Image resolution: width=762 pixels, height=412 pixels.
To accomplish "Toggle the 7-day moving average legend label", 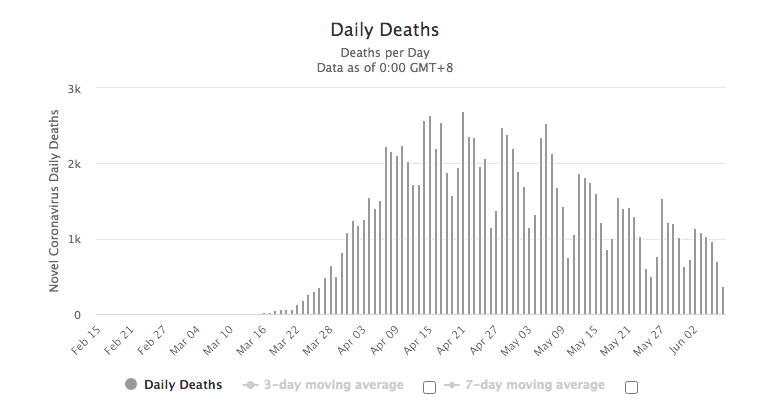I will tap(535, 385).
